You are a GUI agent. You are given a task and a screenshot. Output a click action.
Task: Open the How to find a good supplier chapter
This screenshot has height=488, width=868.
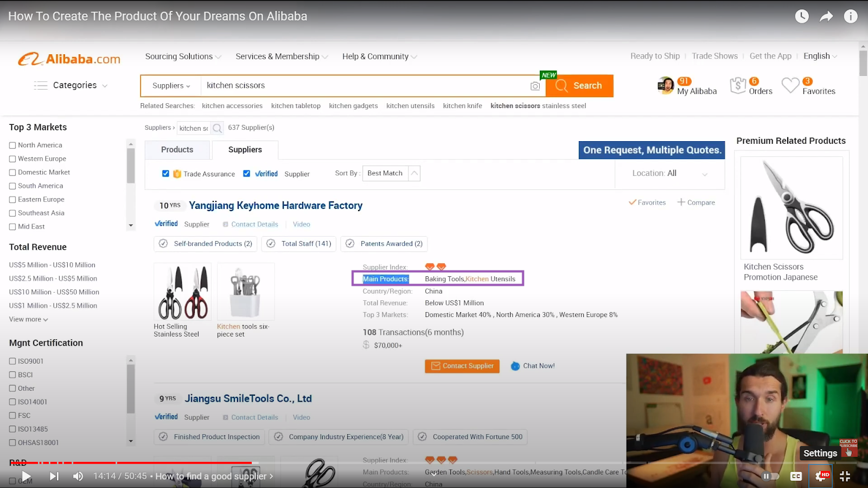pos(214,476)
